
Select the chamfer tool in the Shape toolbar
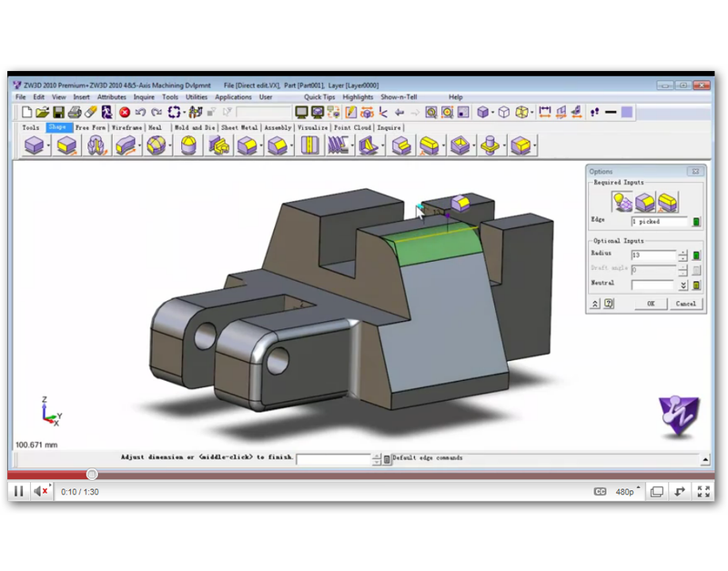click(x=278, y=145)
